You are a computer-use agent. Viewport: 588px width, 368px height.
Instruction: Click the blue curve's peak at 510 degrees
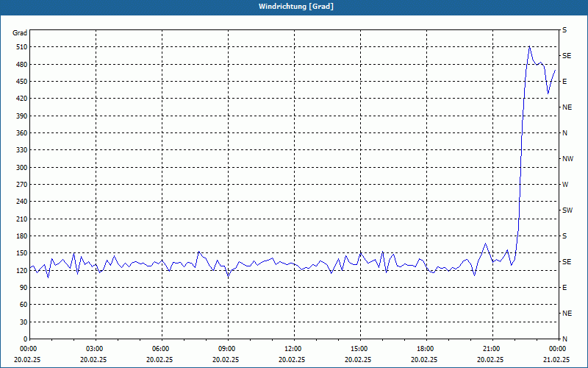tap(529, 46)
